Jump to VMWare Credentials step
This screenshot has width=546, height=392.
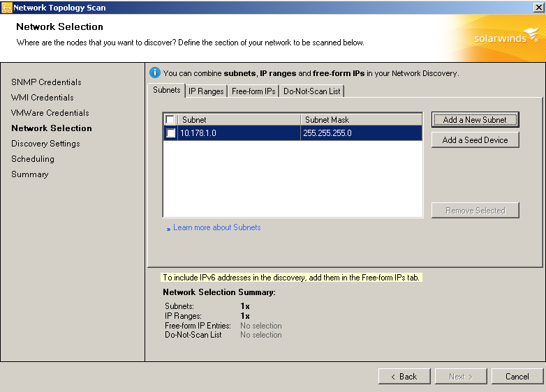tap(50, 113)
